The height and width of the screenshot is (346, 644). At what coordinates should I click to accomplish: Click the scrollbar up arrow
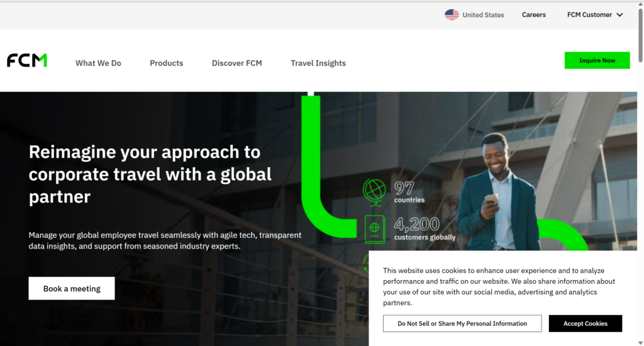tap(640, 5)
